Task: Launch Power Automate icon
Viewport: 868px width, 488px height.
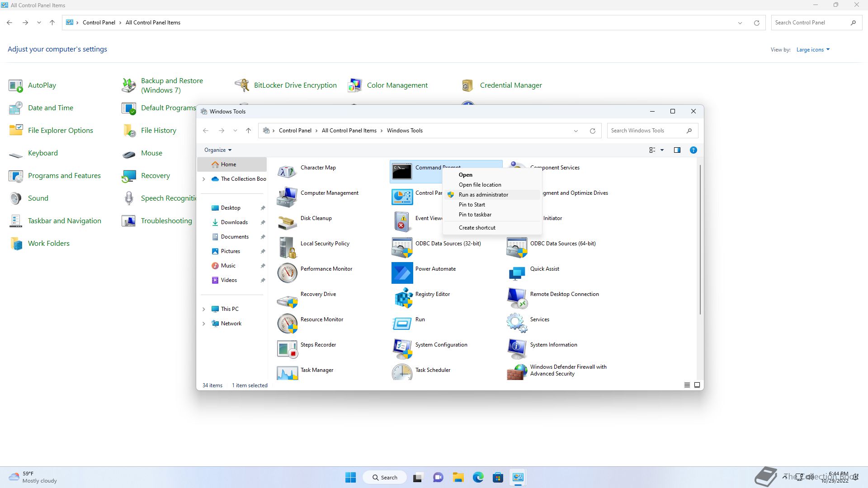Action: coord(402,272)
